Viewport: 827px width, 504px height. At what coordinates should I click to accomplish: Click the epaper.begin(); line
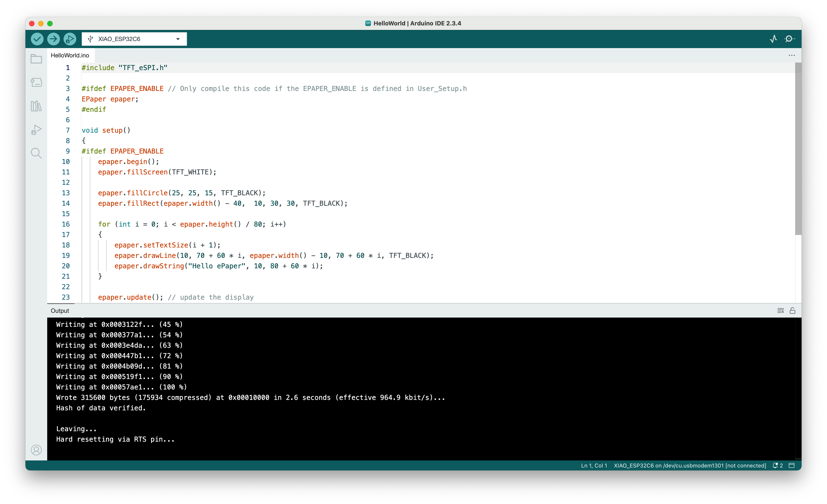point(128,161)
